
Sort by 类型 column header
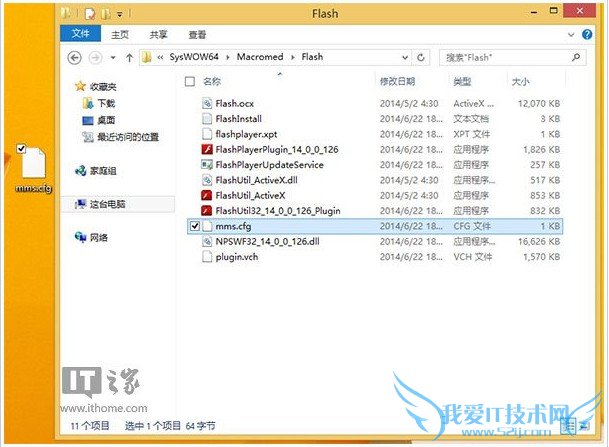pyautogui.click(x=462, y=81)
